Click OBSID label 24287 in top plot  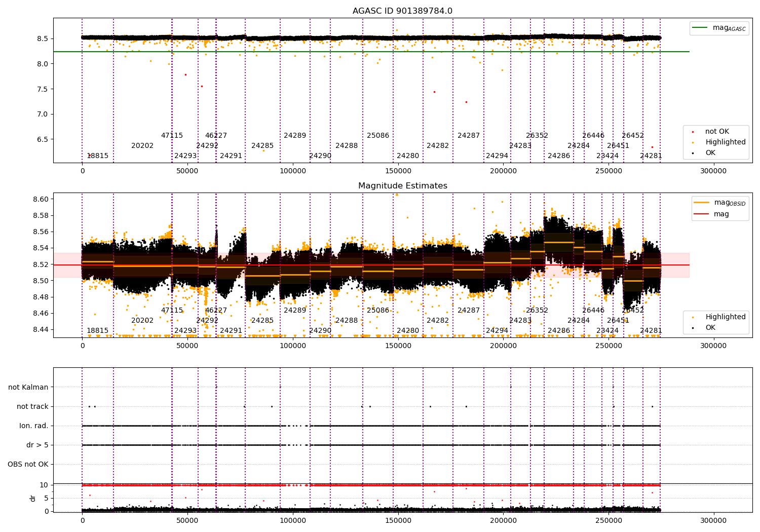coord(469,135)
